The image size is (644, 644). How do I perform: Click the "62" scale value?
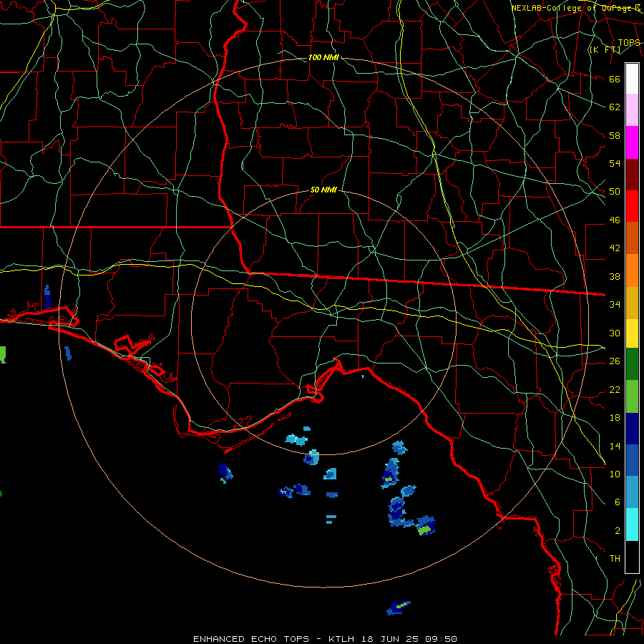coord(615,107)
